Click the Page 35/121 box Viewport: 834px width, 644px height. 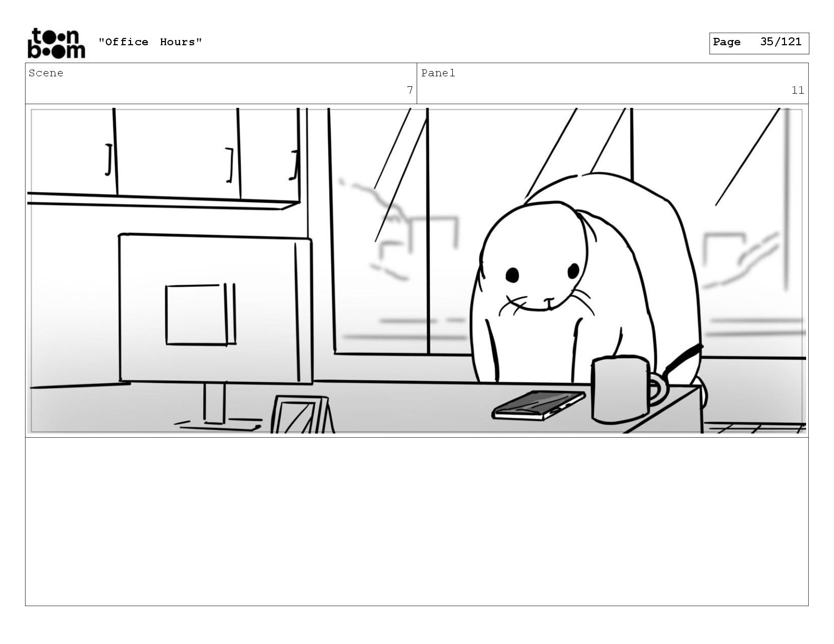(x=759, y=43)
